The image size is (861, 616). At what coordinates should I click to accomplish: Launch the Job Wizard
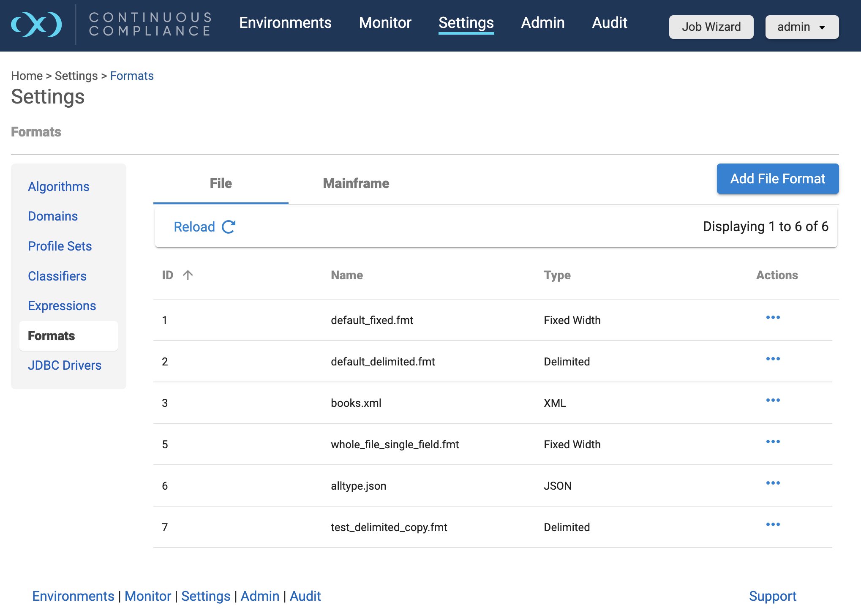[x=711, y=27]
